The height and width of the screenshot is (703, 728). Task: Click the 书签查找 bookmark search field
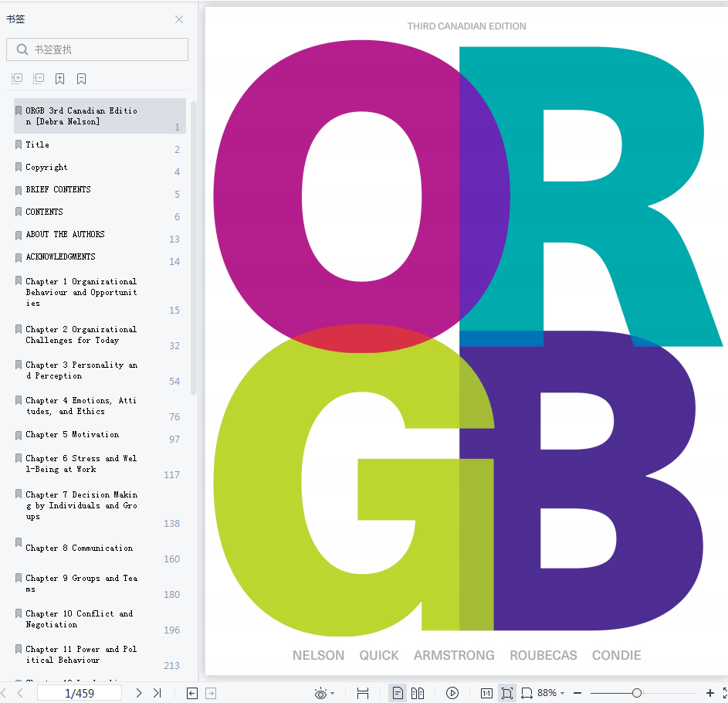(x=97, y=49)
